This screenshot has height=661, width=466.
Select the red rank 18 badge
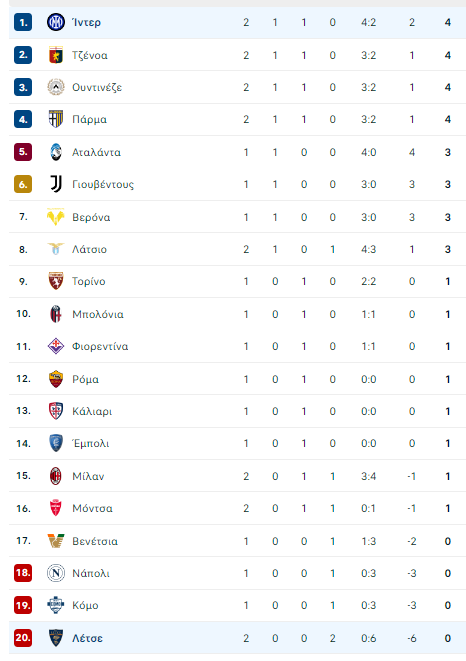(23, 573)
